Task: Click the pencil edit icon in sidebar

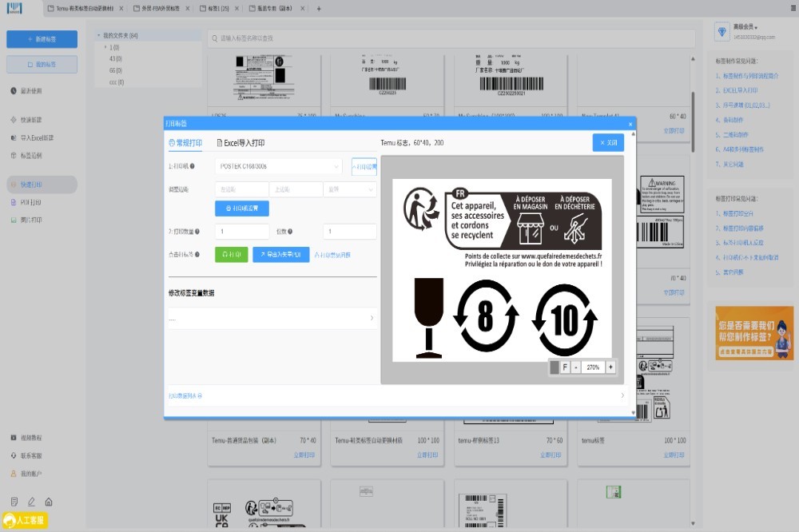Action: click(31, 502)
